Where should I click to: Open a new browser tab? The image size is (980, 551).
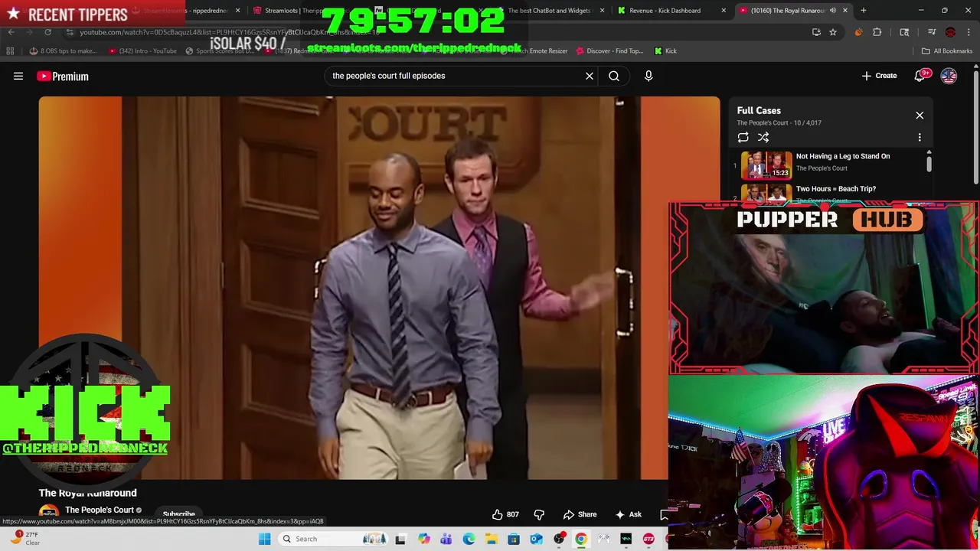coord(863,11)
